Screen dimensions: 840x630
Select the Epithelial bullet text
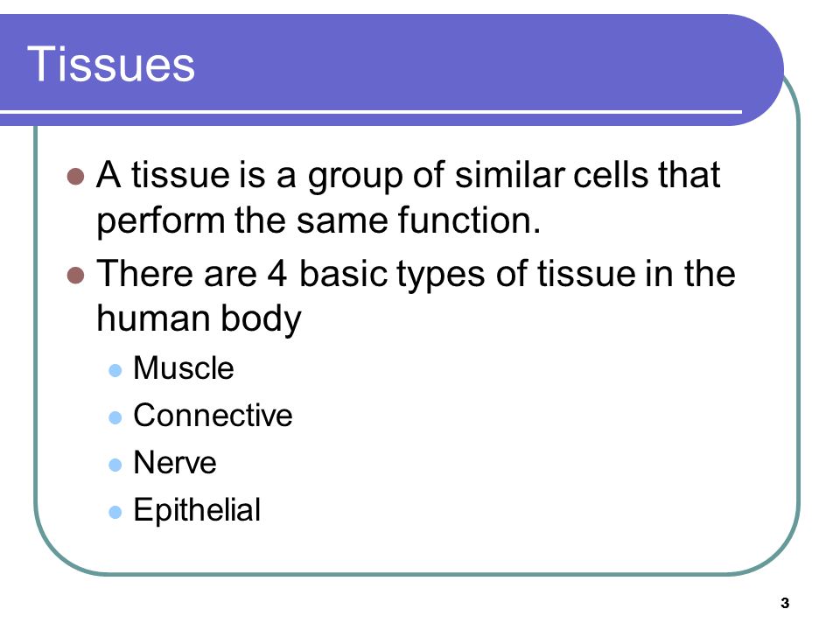197,510
